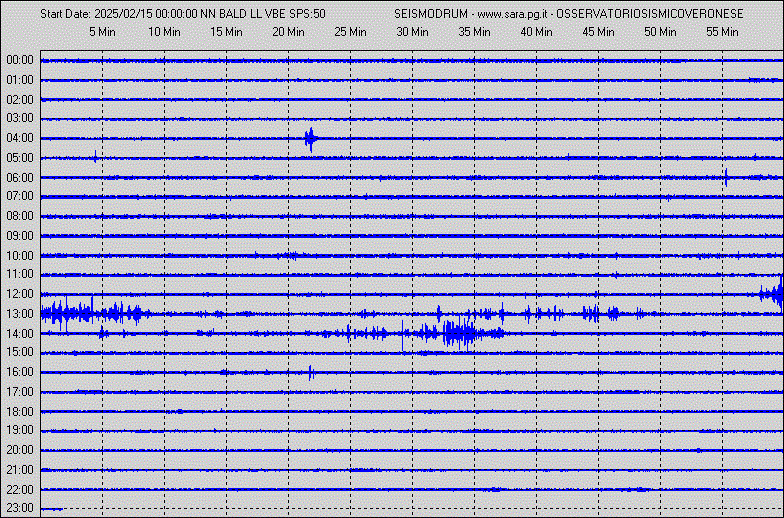The image size is (784, 518).
Task: Click the 01:00 hour label
Action: (20, 80)
